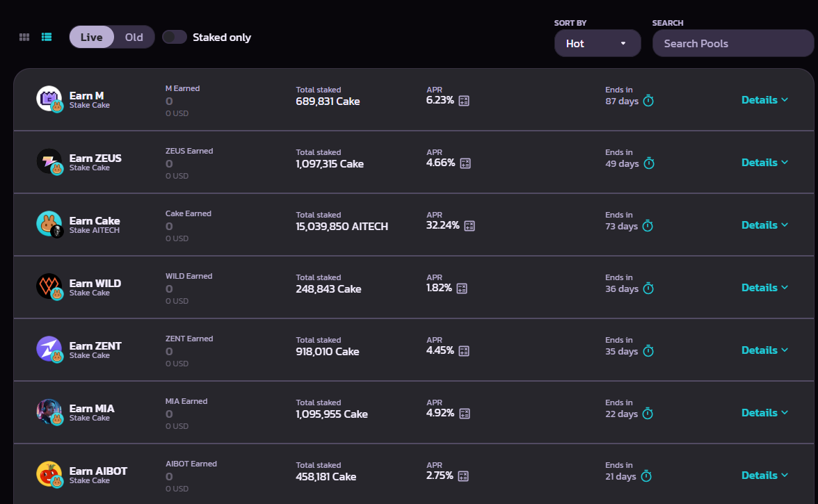818x504 pixels.
Task: Click the Earn WILD token logo
Action: [x=49, y=286]
